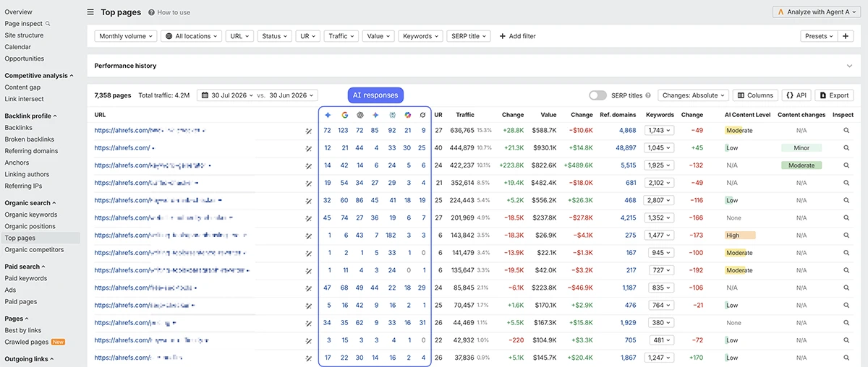Screen dimensions: 868x367
Task: Click the SERP titles info question icon
Action: tap(648, 95)
